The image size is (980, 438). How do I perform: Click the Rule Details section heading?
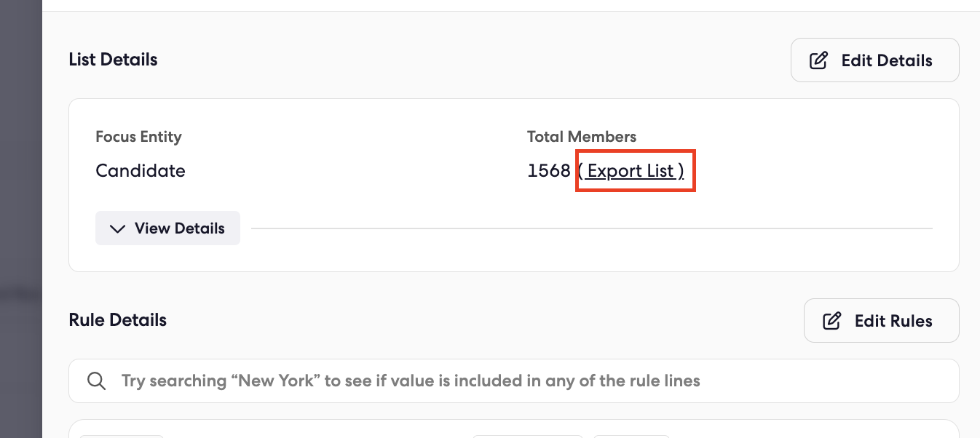(x=117, y=320)
